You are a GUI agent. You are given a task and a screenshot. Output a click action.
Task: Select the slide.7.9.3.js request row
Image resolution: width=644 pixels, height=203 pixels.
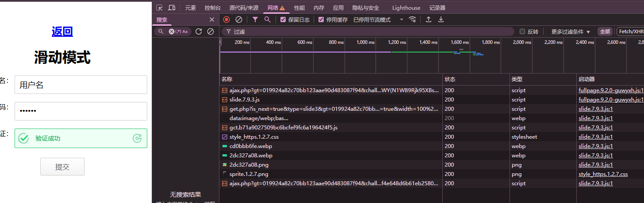pos(432,99)
